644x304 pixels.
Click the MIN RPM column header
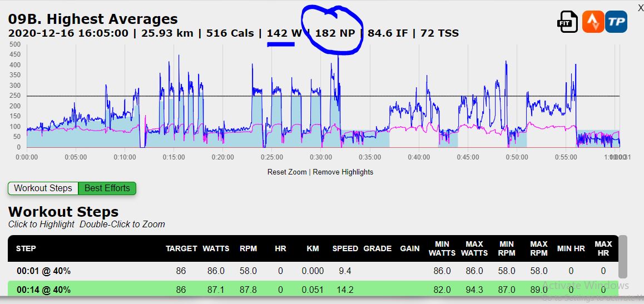point(507,248)
